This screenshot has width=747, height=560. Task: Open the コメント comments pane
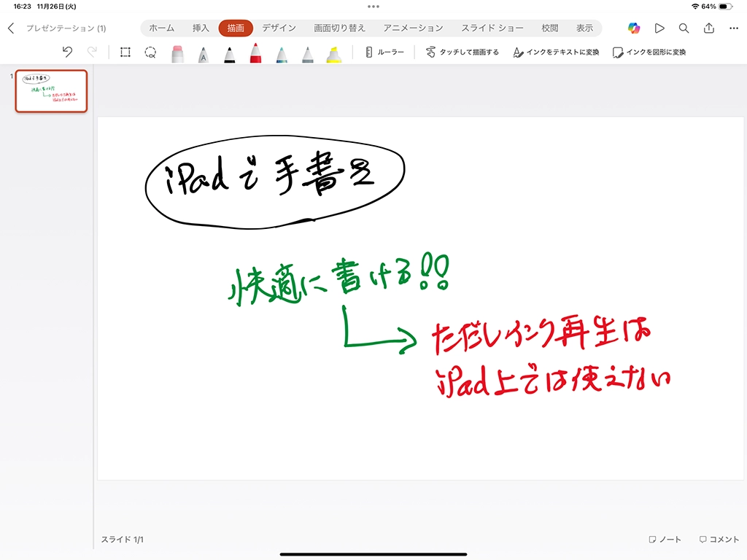coord(719,539)
